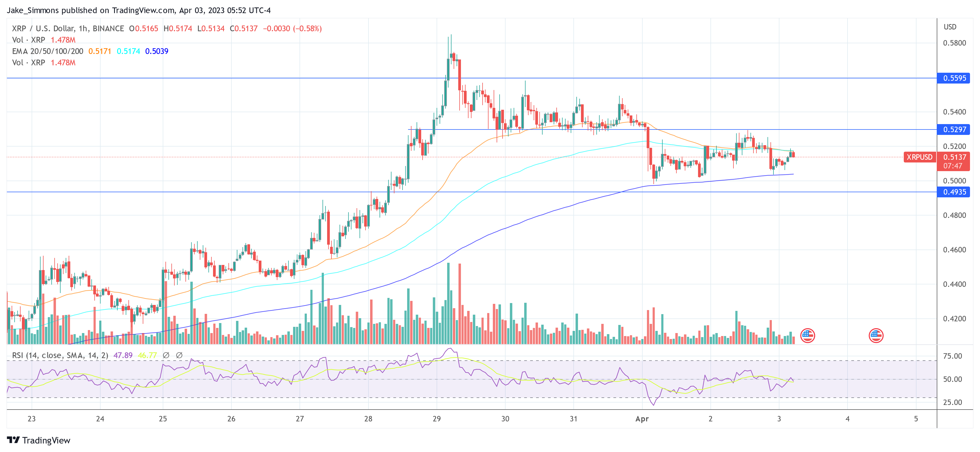
Task: Click the Jake_Simmons published on TradingView.com header
Action: click(x=138, y=11)
